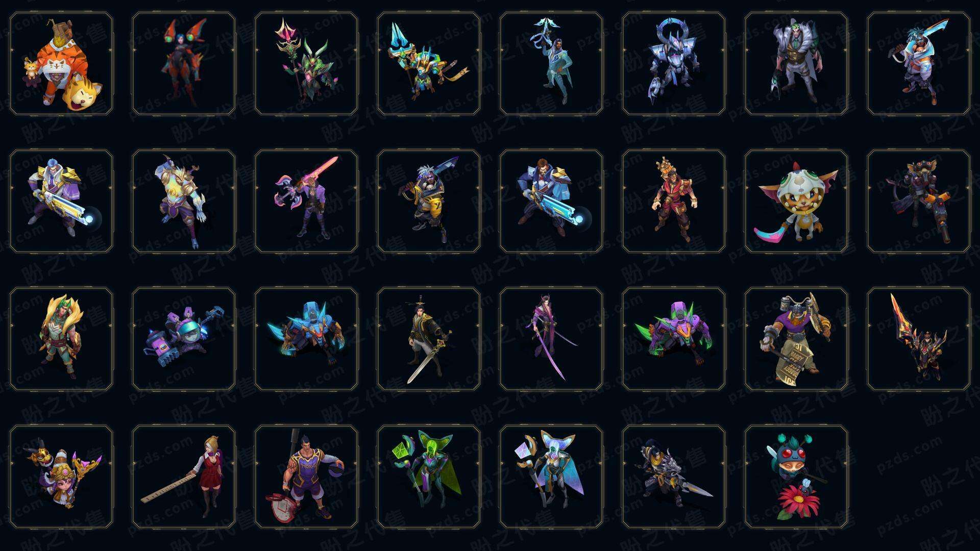The height and width of the screenshot is (551, 980).
Task: Choose the white holographic caped mage skin
Action: 551,477
